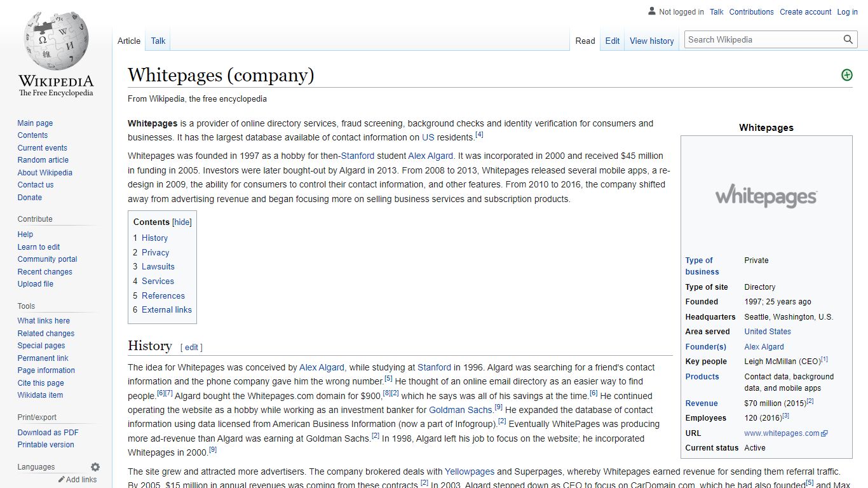Click the external link icon after www.whitepages.com
The height and width of the screenshot is (488, 868).
(x=825, y=433)
